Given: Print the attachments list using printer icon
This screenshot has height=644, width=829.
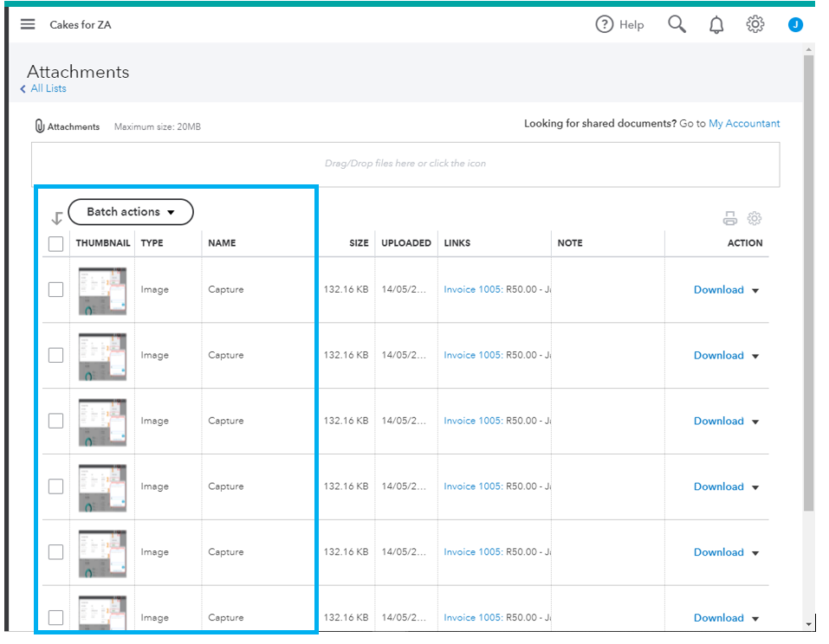Looking at the screenshot, I should pos(730,218).
